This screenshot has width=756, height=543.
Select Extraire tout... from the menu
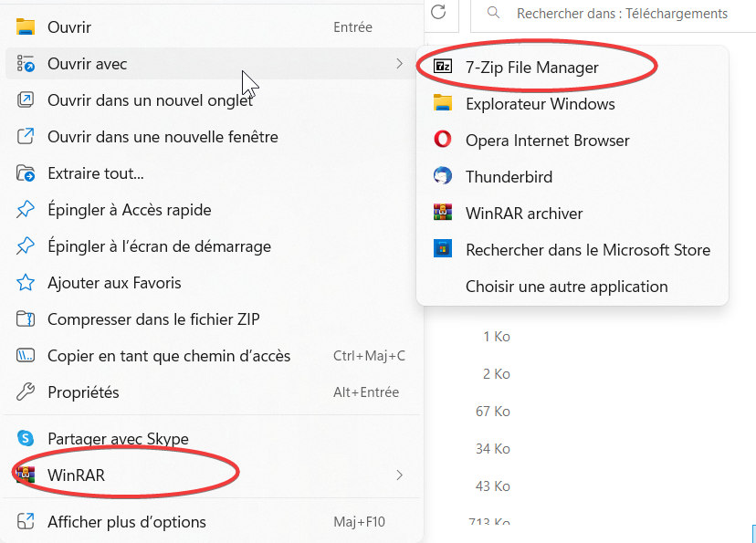pos(212,173)
